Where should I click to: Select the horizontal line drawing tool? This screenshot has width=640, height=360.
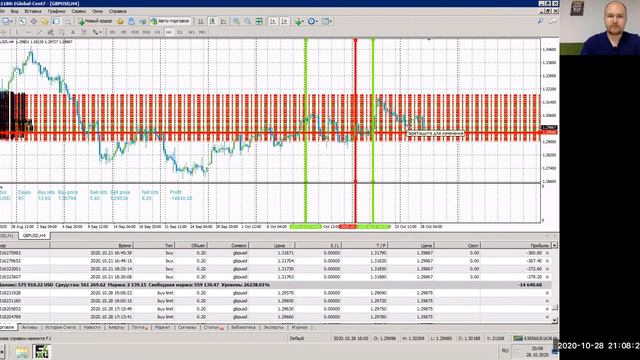click(x=28, y=32)
